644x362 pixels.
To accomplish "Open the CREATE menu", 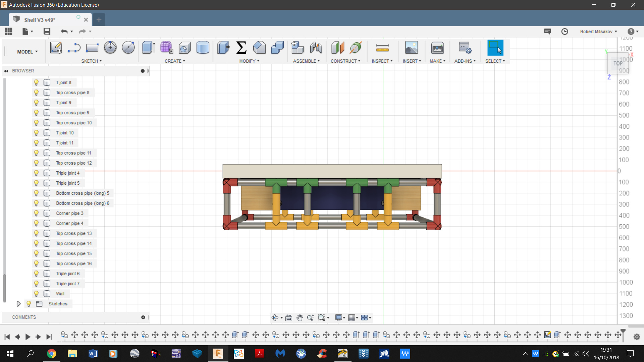I will tap(175, 61).
